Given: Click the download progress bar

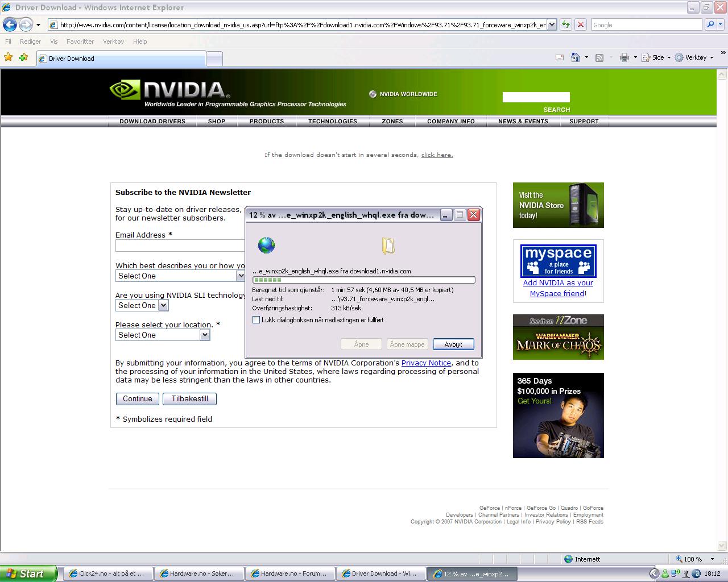Looking at the screenshot, I should [363, 280].
